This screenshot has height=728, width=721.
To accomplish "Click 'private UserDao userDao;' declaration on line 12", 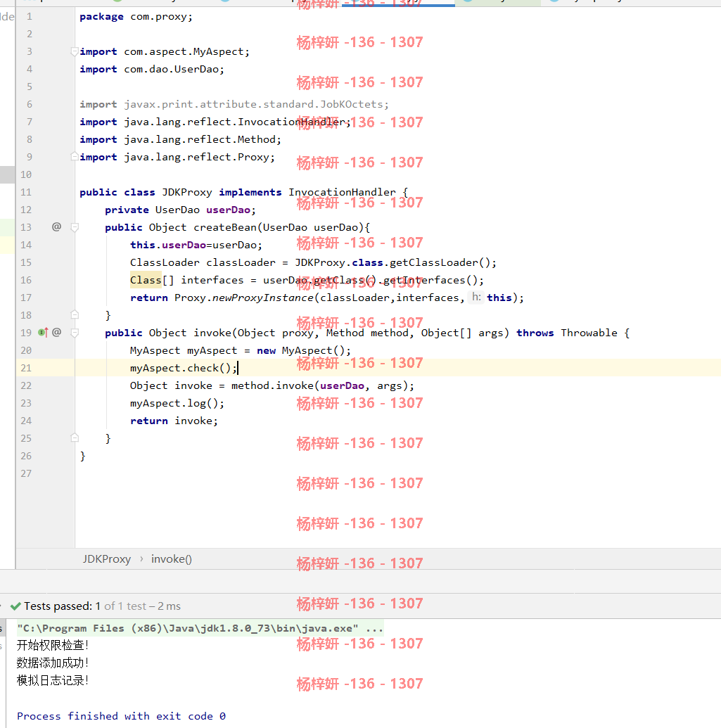I will [180, 210].
